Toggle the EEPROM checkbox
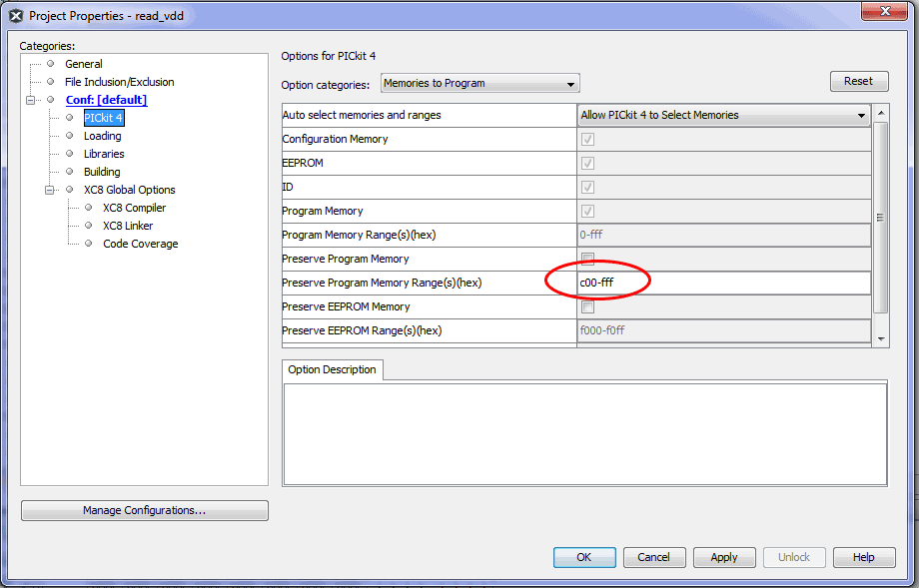This screenshot has width=919, height=588. [587, 164]
